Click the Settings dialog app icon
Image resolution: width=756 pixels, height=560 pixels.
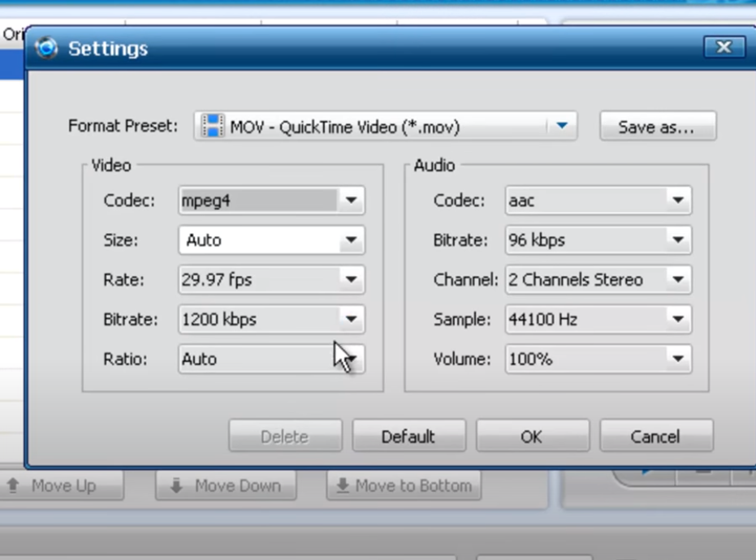(47, 48)
